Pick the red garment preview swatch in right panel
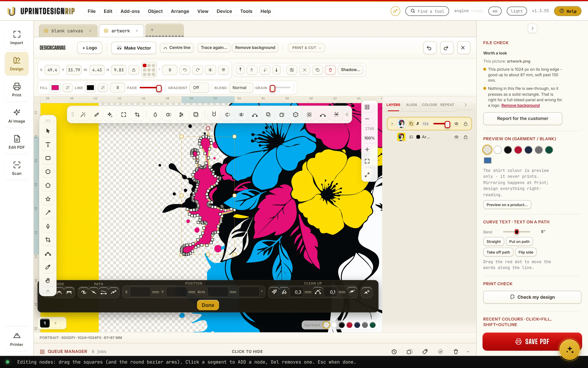The width and height of the screenshot is (588, 368). click(x=518, y=150)
